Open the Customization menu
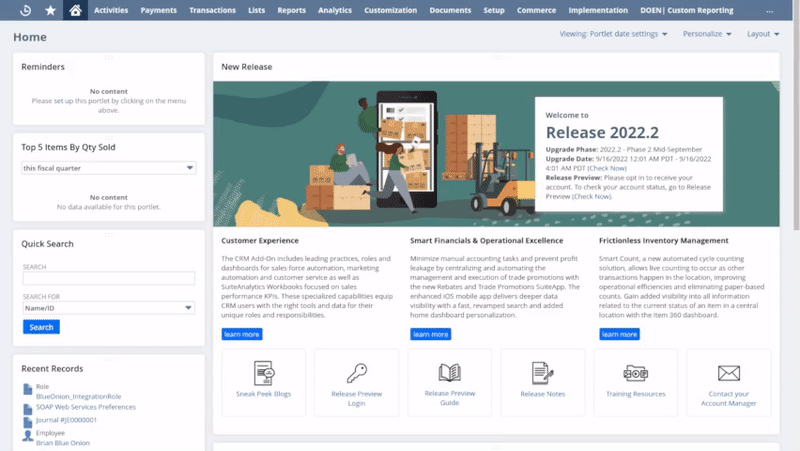This screenshot has height=451, width=800. coord(390,10)
